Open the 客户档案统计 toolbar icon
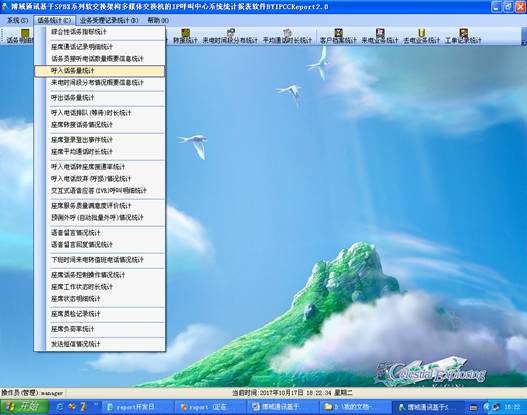Image resolution: width=527 pixels, height=415 pixels. (338, 36)
